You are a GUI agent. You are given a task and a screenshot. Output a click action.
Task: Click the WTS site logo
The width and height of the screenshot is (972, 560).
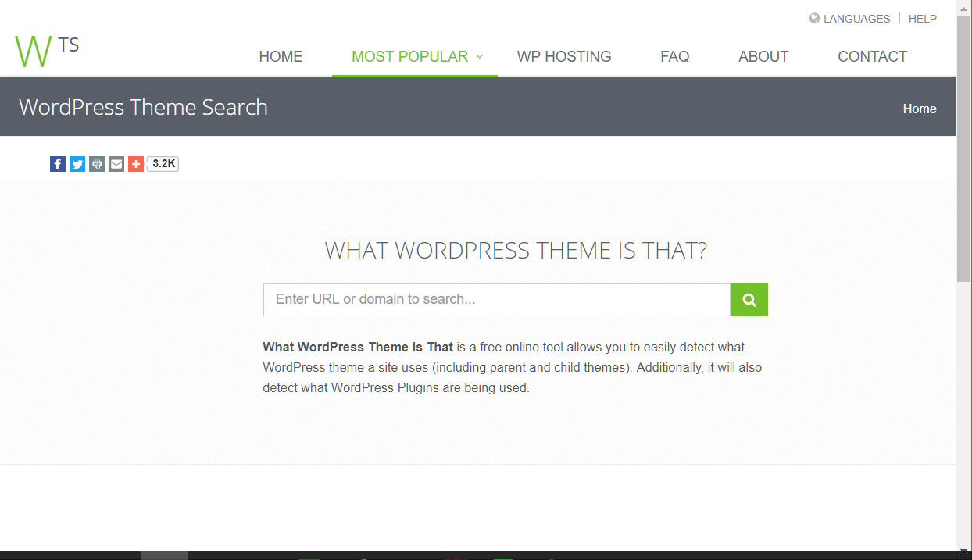click(x=47, y=50)
